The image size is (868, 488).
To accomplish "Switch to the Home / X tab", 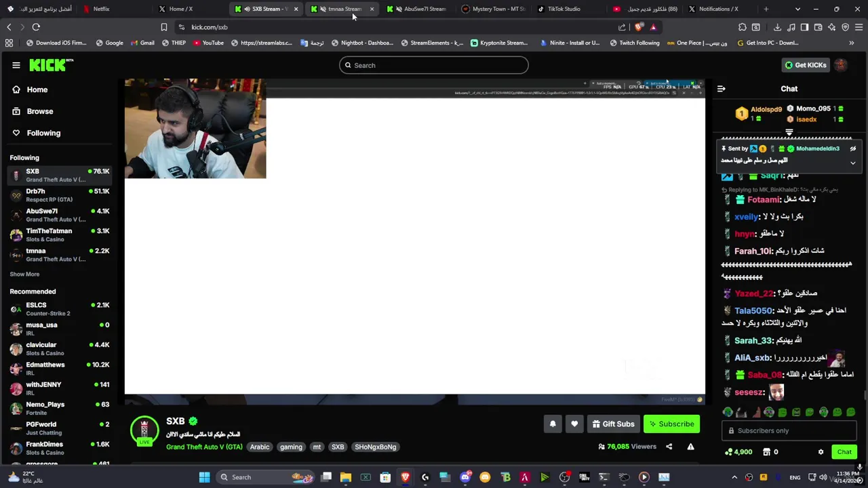I will (x=181, y=9).
